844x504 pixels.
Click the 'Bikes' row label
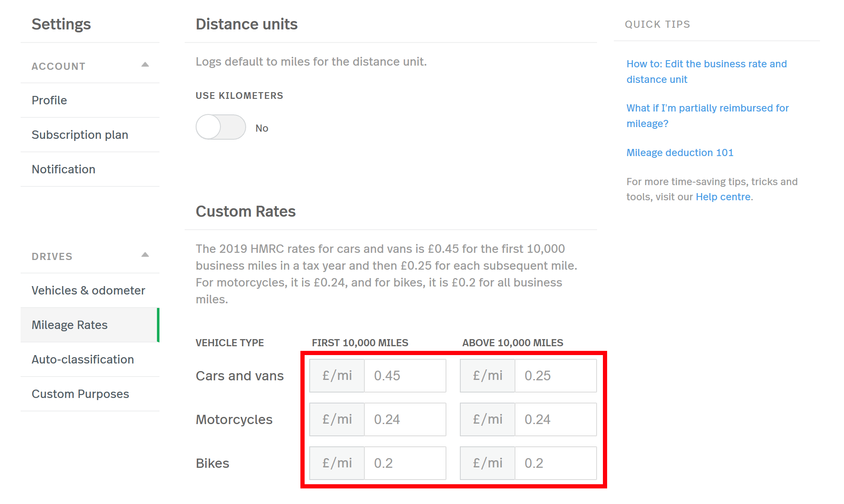coord(212,463)
